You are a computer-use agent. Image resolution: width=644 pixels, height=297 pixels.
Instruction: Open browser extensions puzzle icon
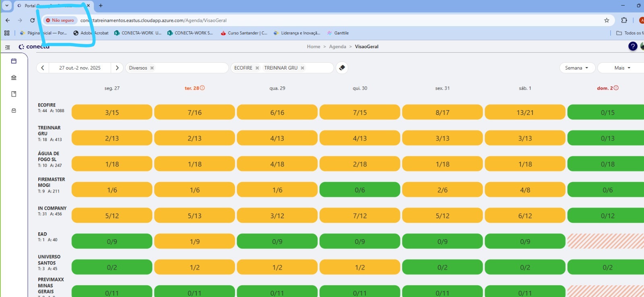[x=624, y=20]
